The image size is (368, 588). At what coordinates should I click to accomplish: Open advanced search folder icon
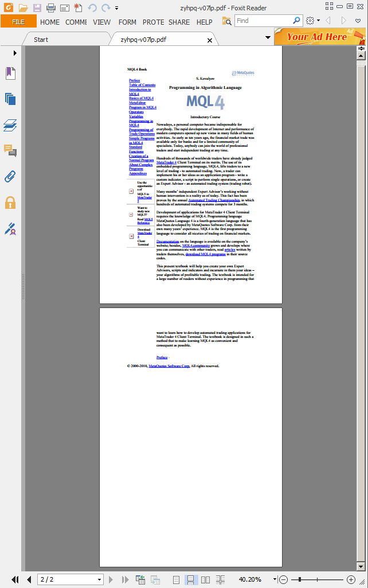[227, 21]
